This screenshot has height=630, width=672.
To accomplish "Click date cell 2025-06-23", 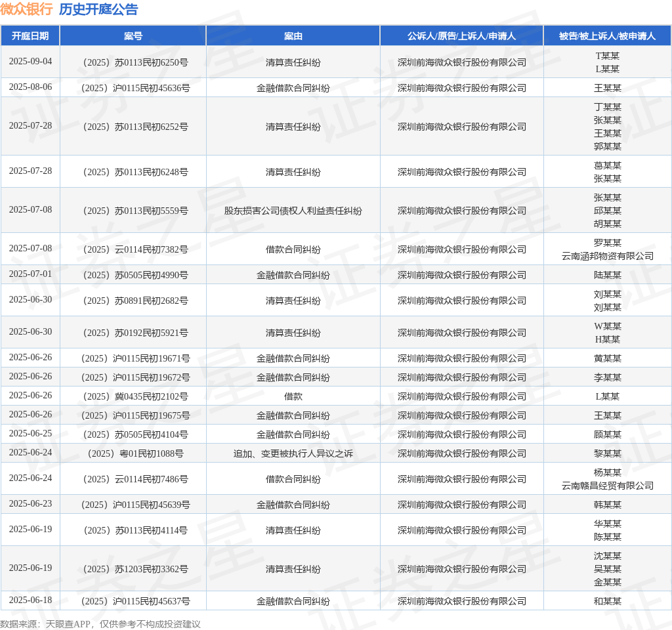I will (30, 504).
